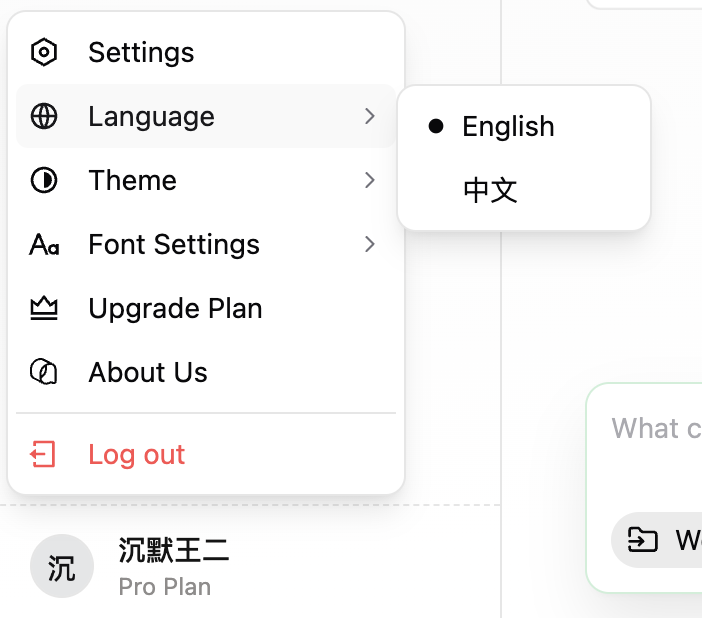The height and width of the screenshot is (618, 702).
Task: Click the folder icon below the input box
Action: click(x=642, y=541)
